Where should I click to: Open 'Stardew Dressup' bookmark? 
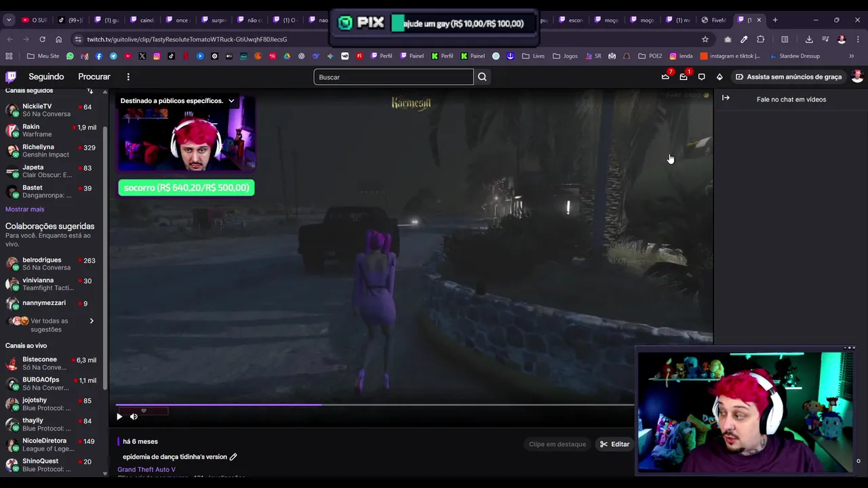pyautogui.click(x=795, y=56)
